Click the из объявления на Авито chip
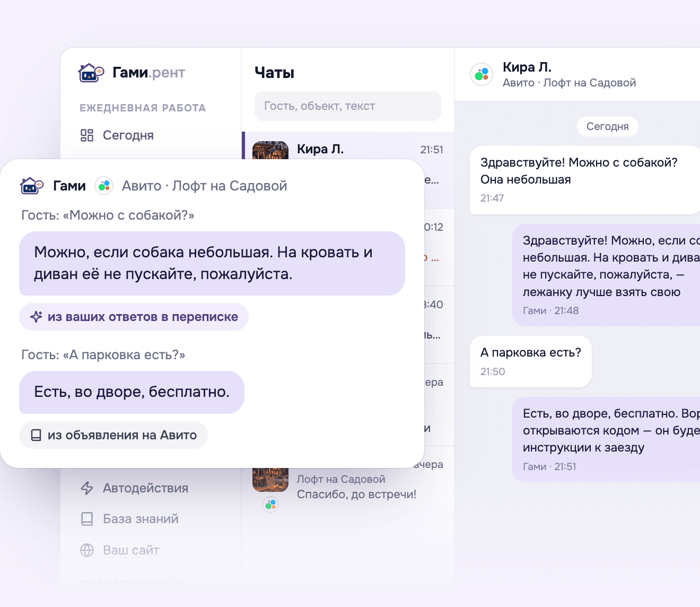 point(113,435)
